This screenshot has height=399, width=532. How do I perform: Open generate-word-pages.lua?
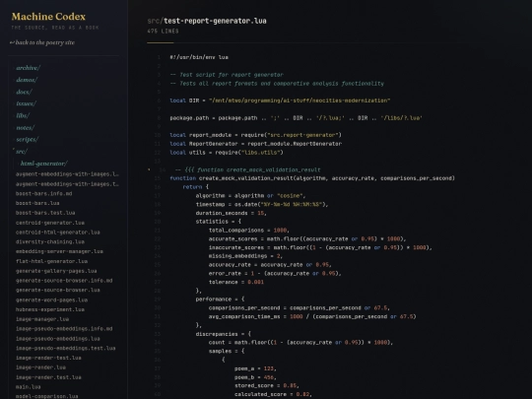coord(51,299)
